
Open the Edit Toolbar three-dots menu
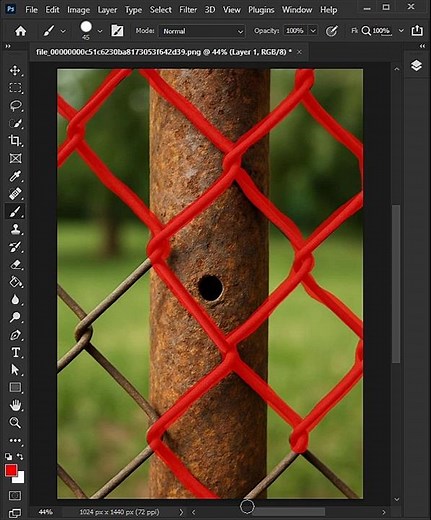click(15, 440)
